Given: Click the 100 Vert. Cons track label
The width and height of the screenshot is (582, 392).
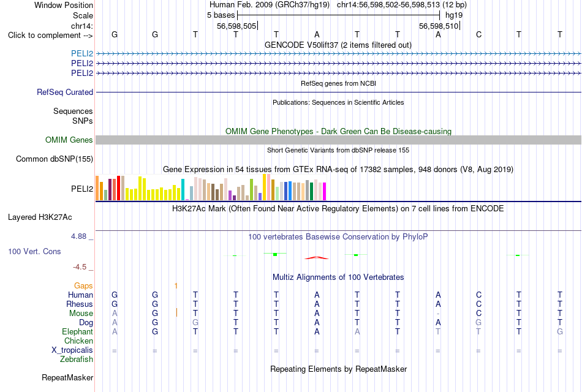Looking at the screenshot, I should point(34,251).
